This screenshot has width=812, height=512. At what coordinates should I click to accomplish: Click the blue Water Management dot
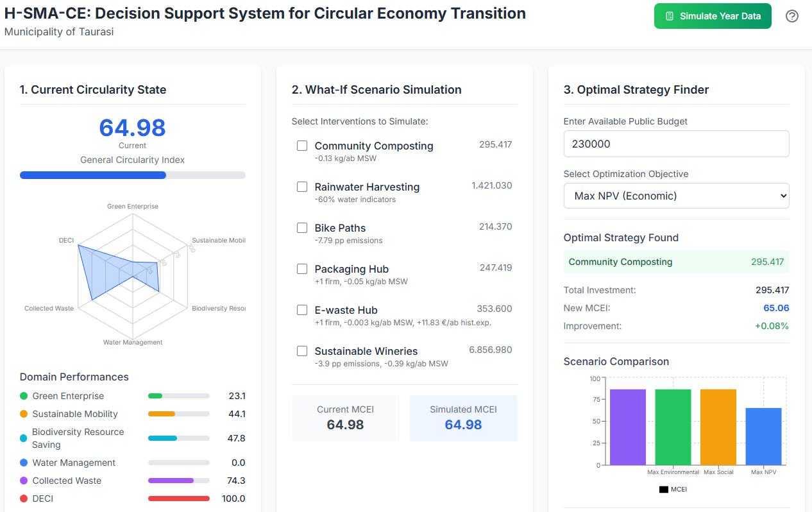click(24, 463)
